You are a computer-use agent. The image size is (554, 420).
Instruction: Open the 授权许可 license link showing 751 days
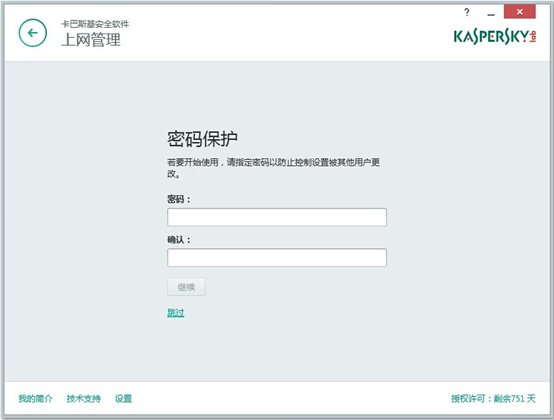coord(493,399)
